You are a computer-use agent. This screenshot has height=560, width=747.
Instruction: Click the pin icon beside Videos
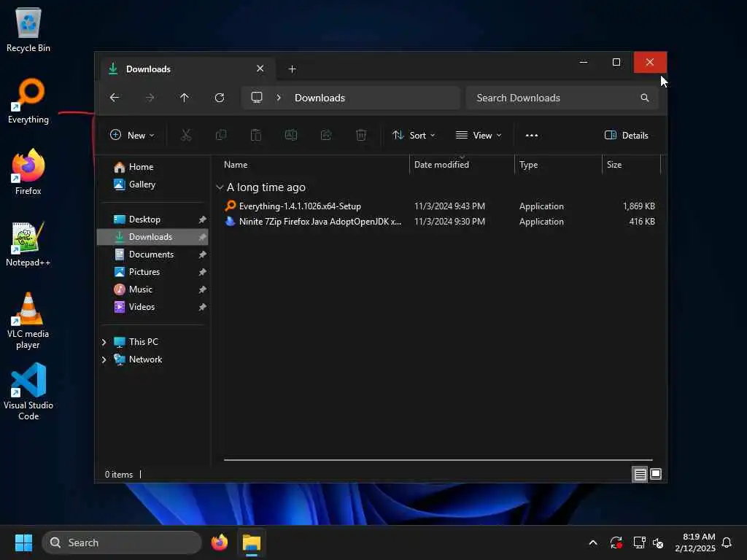coord(203,307)
